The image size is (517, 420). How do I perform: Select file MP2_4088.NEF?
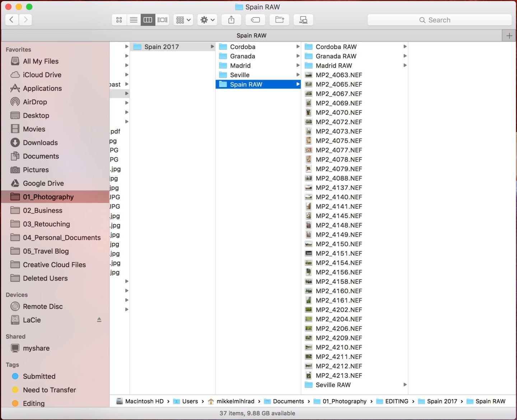tap(355, 178)
